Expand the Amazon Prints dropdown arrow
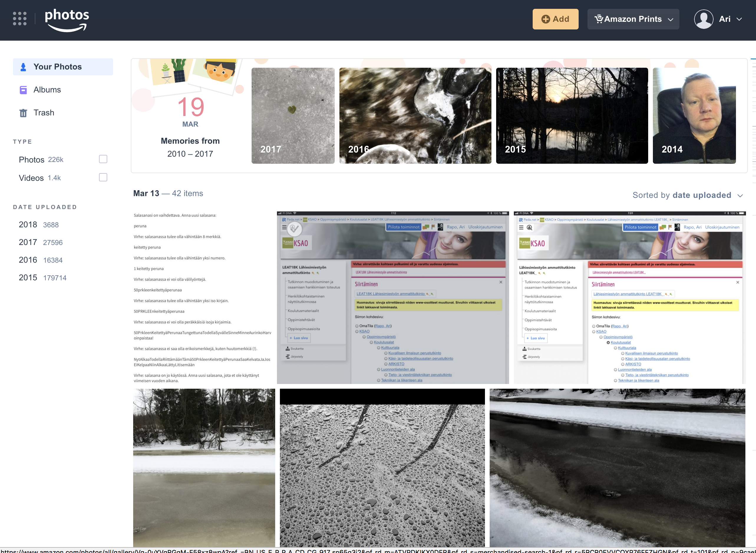Screen dimensions: 756x553 tap(671, 19)
